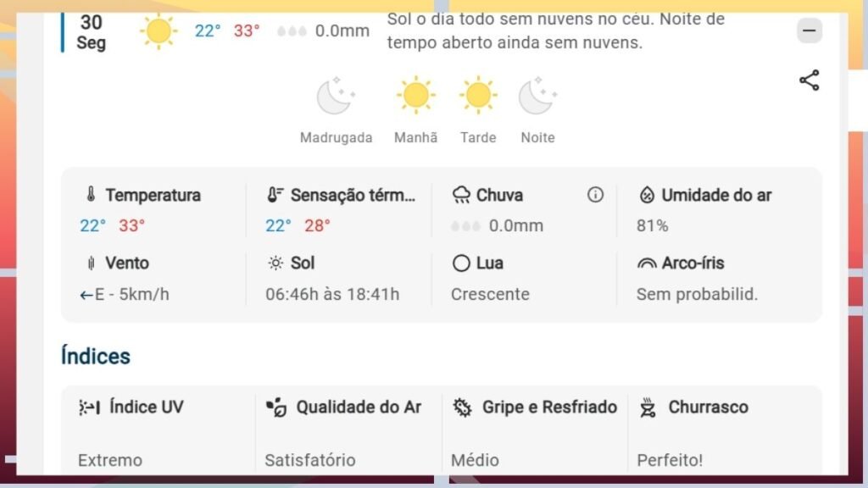Select the Índices section heading

click(96, 356)
